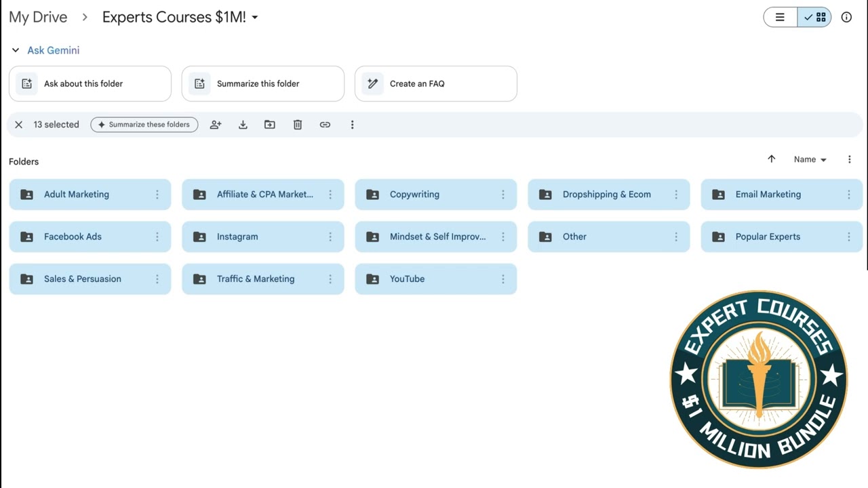868x488 pixels.
Task: Click Summarize these folders chip
Action: 144,125
